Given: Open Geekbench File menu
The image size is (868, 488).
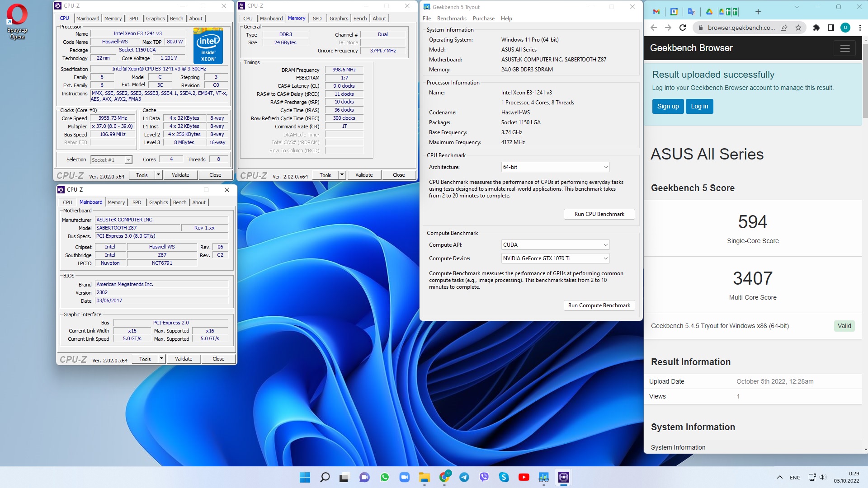Looking at the screenshot, I should [x=427, y=19].
